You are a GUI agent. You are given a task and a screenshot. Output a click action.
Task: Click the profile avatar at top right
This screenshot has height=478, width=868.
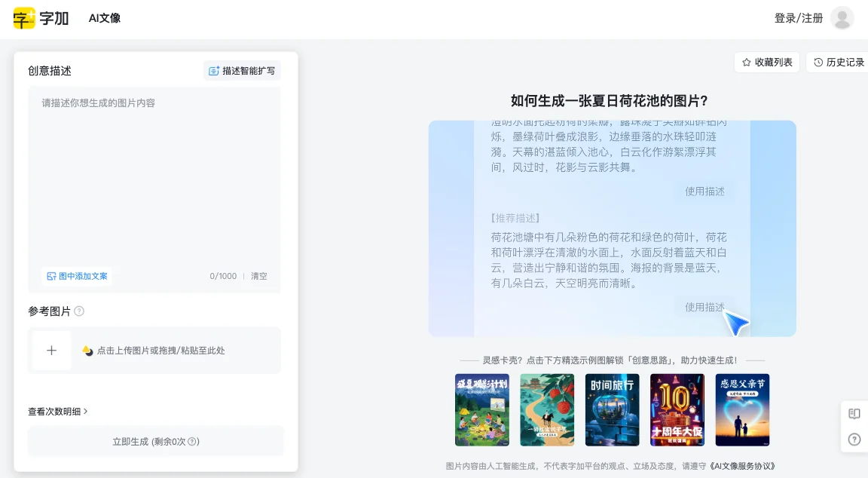click(x=842, y=17)
